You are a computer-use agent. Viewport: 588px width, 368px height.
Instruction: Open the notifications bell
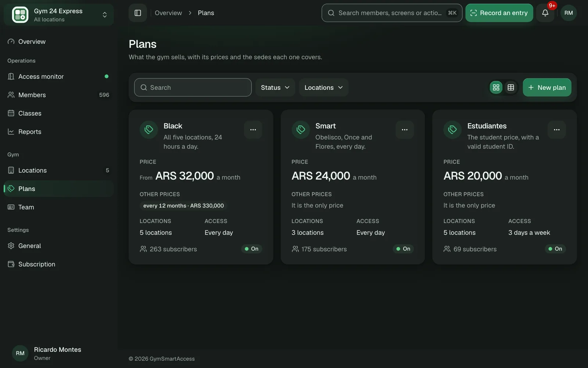545,13
